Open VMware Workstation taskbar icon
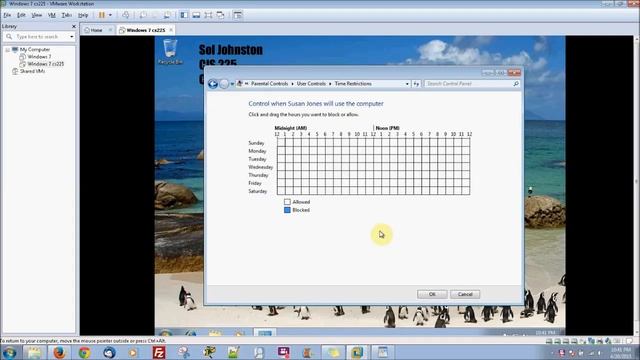The height and width of the screenshot is (360, 640). tap(357, 352)
